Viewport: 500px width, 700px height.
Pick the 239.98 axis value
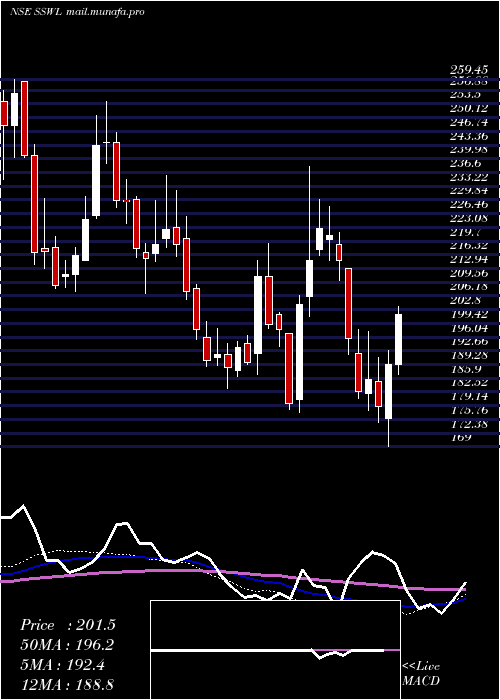click(x=468, y=149)
